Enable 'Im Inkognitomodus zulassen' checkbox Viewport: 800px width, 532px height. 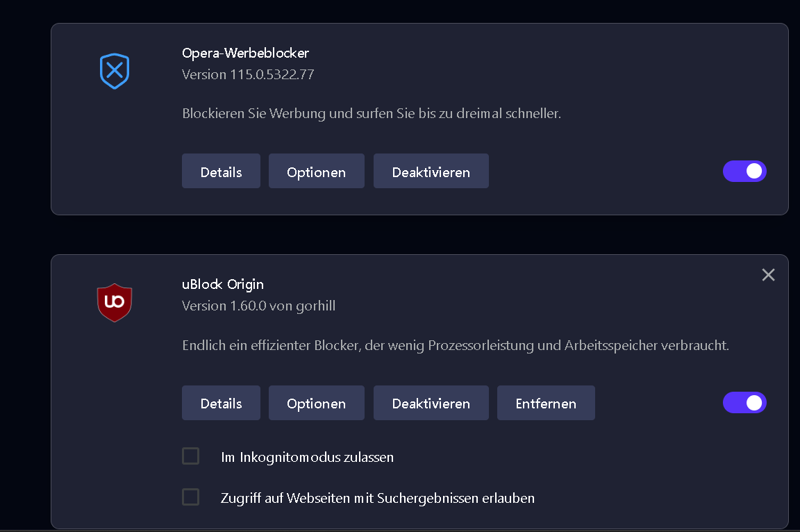[x=190, y=456]
